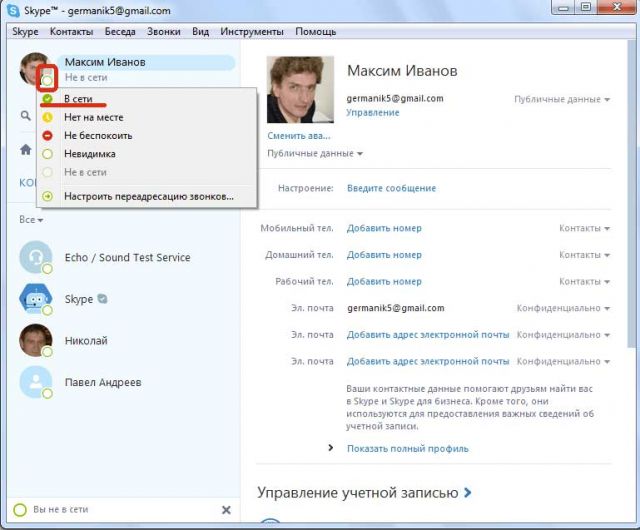Screen dimensions: 640x530
Task: Click the invisible status icon
Action: pos(48,154)
